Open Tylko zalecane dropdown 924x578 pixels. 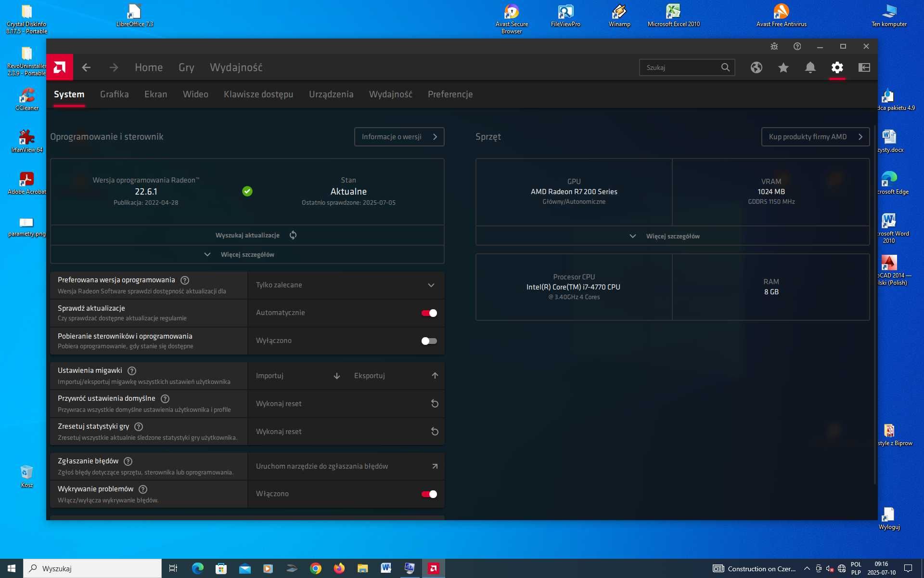(346, 285)
